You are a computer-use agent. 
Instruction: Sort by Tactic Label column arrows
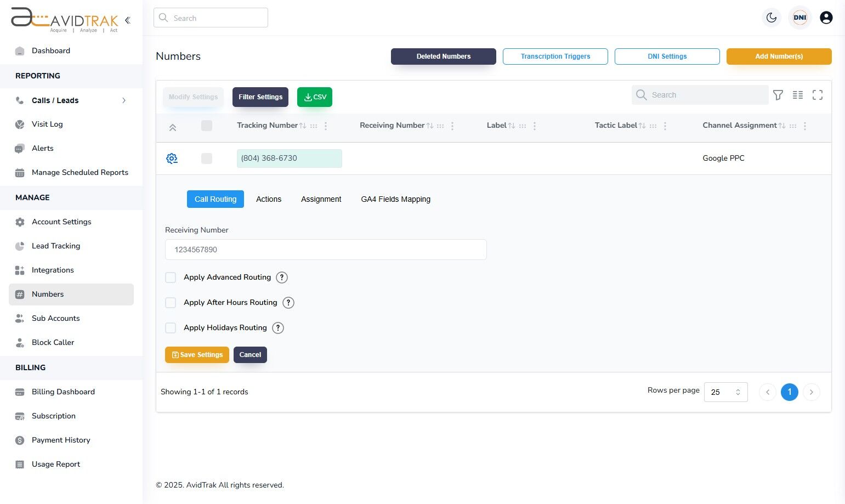(642, 126)
